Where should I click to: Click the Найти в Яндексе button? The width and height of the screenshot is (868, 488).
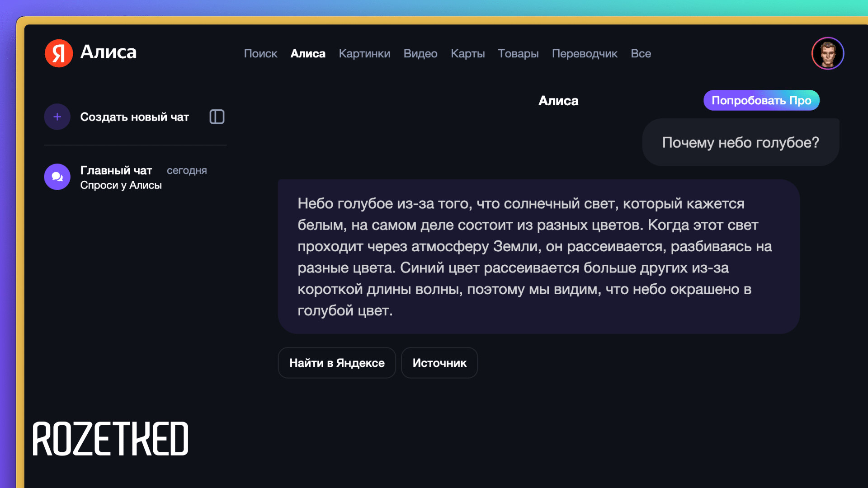coord(337,363)
